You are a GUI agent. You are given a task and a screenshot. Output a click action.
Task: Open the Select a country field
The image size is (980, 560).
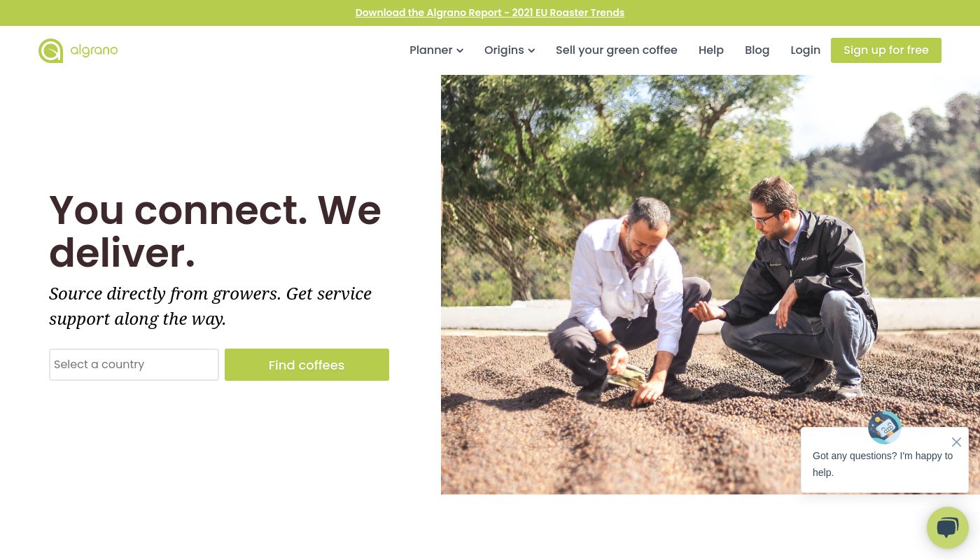click(x=134, y=365)
